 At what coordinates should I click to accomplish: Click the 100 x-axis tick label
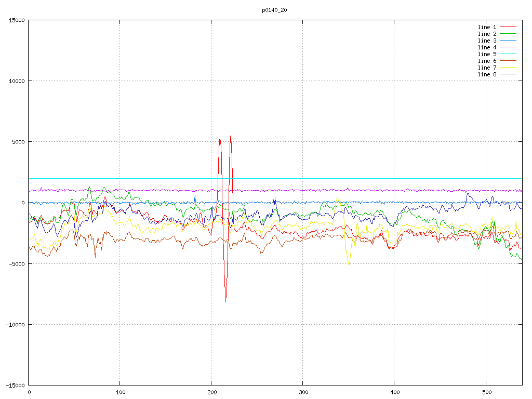120,392
